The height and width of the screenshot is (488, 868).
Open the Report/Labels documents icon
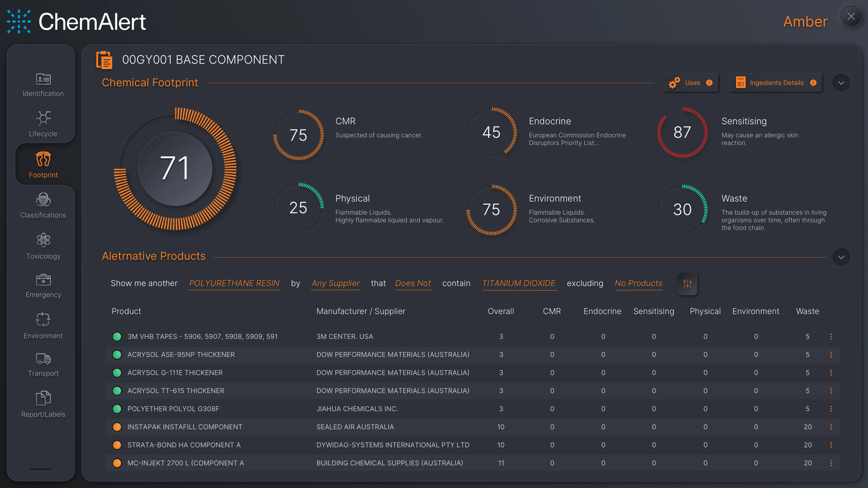pyautogui.click(x=43, y=398)
